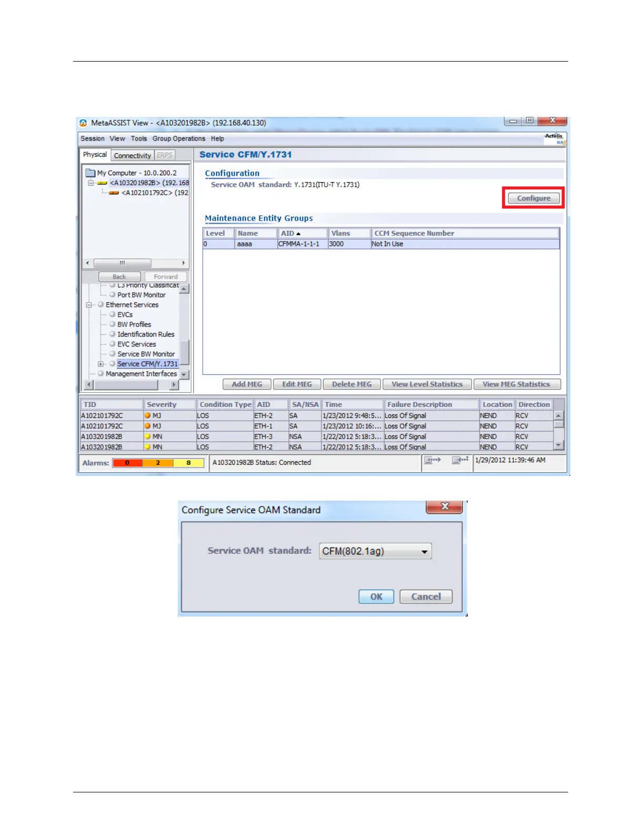Click the Back navigation button
The height and width of the screenshot is (834, 644).
click(x=119, y=276)
